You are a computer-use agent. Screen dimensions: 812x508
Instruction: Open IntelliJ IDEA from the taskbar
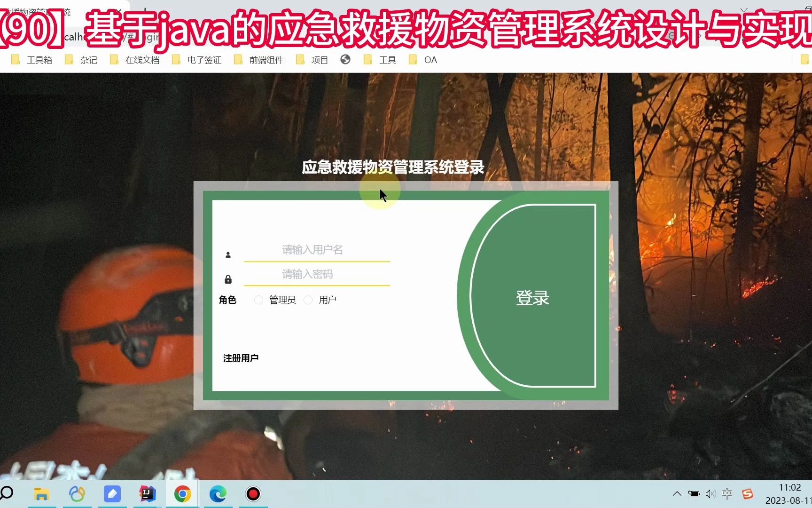pos(148,494)
